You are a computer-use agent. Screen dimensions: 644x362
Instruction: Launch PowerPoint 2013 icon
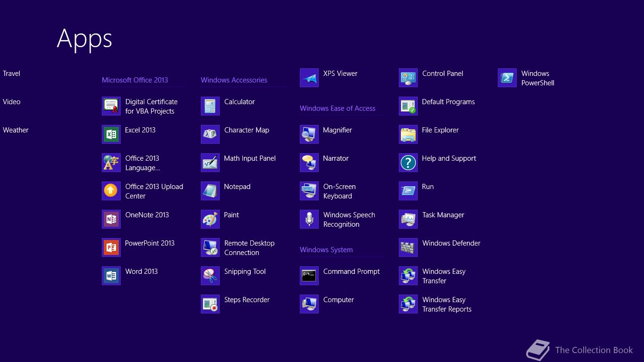pyautogui.click(x=111, y=247)
